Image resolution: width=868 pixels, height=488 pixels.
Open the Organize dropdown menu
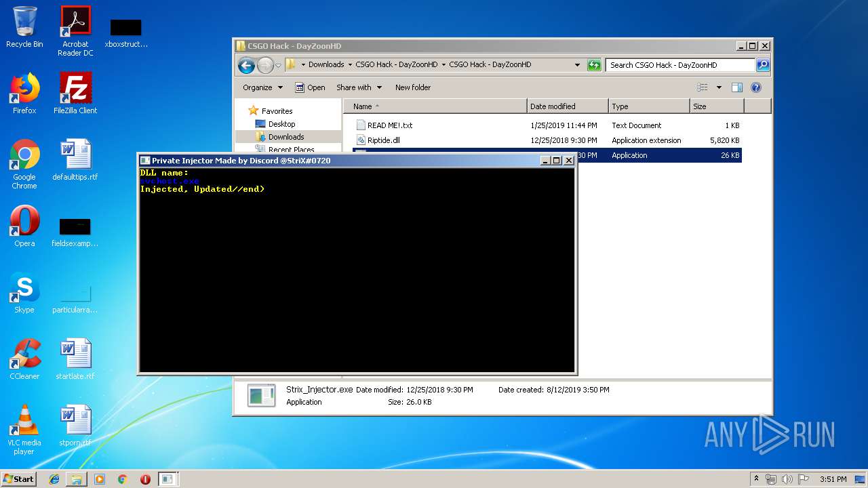(262, 87)
